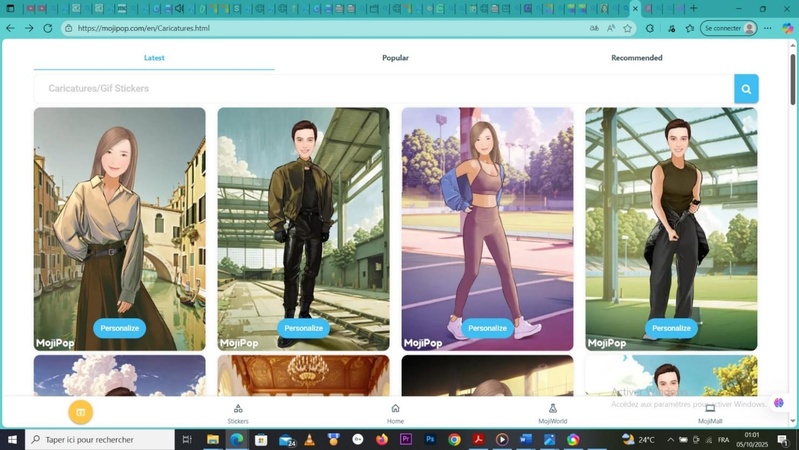Click the blue search magnifier button

(x=745, y=89)
